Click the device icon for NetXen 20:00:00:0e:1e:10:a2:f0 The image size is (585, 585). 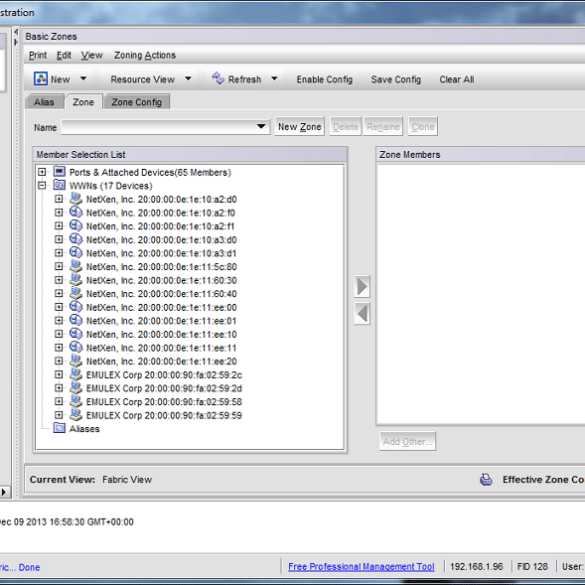point(76,212)
